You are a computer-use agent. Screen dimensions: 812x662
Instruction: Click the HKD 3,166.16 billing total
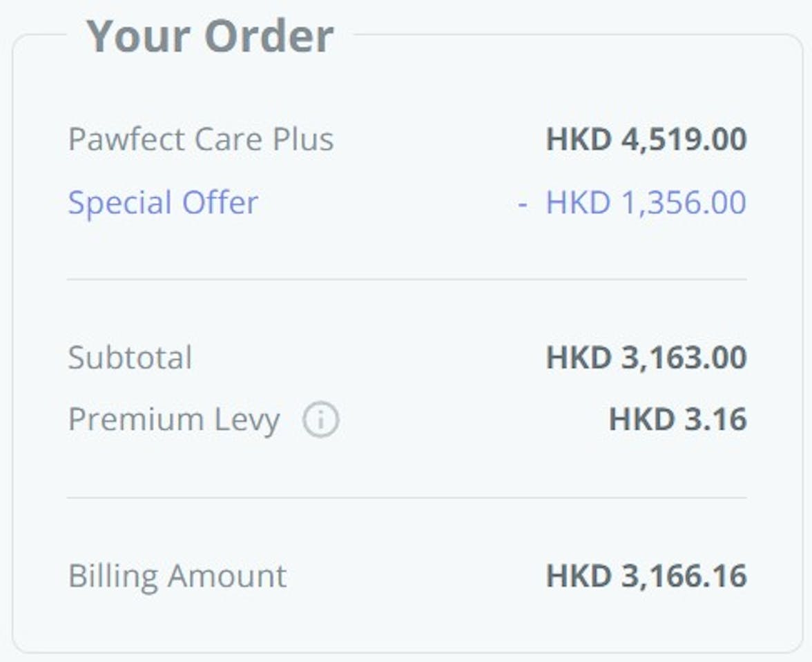click(646, 576)
